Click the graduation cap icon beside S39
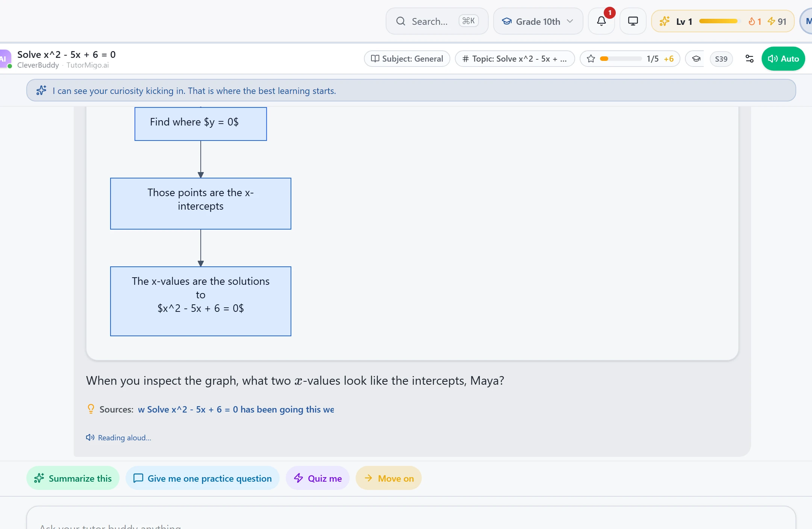This screenshot has height=529, width=812. coord(696,59)
